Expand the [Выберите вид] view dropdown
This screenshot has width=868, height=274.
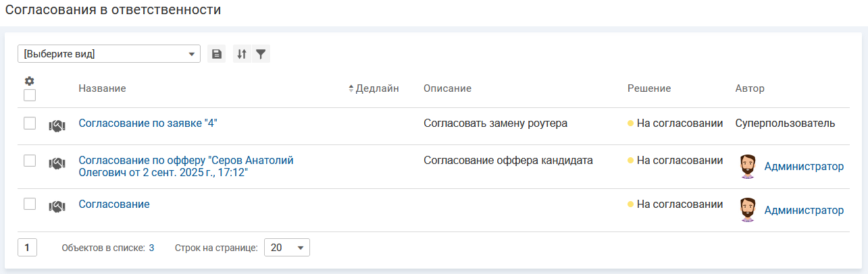109,54
